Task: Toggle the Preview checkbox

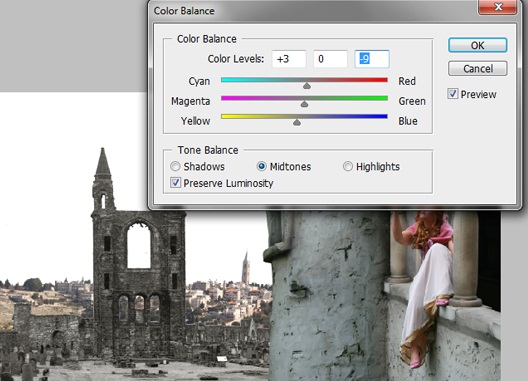Action: click(x=453, y=94)
